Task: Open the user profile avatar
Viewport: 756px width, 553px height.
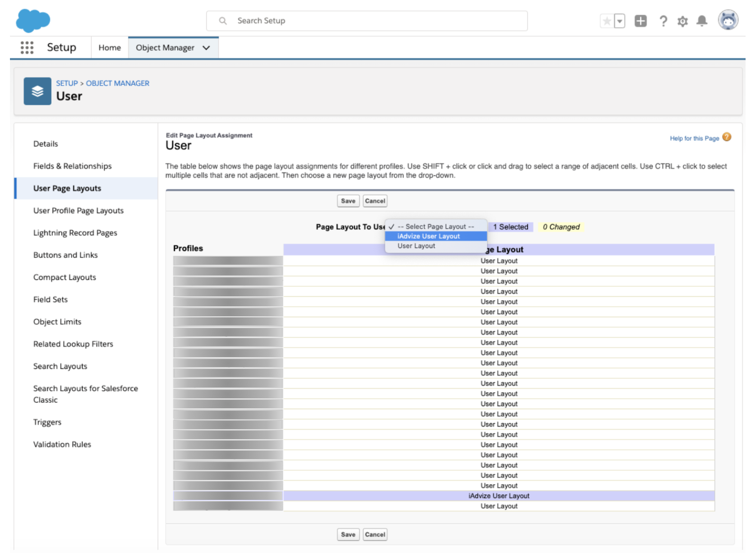Action: click(728, 20)
